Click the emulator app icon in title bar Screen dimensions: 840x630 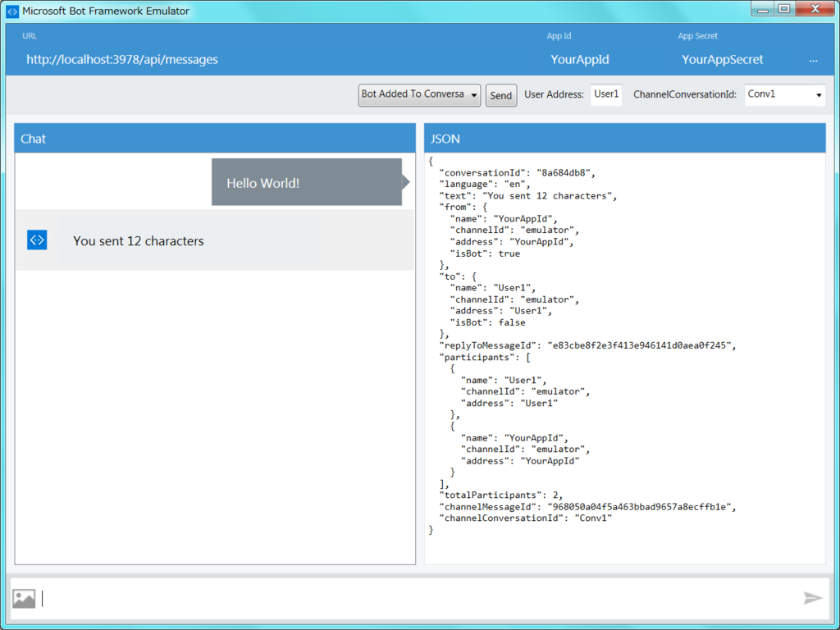[11, 11]
